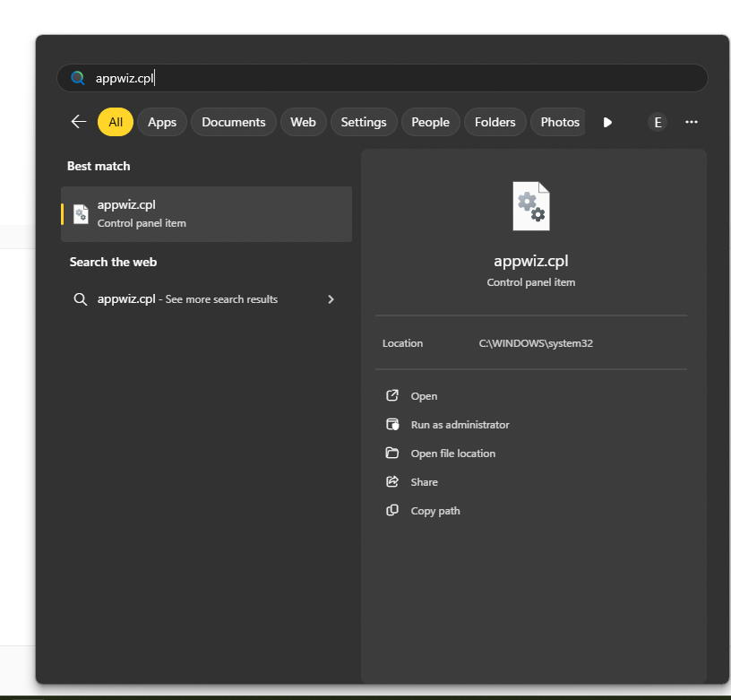Open the E user account avatar
Screen dimensions: 731x700
[658, 122]
